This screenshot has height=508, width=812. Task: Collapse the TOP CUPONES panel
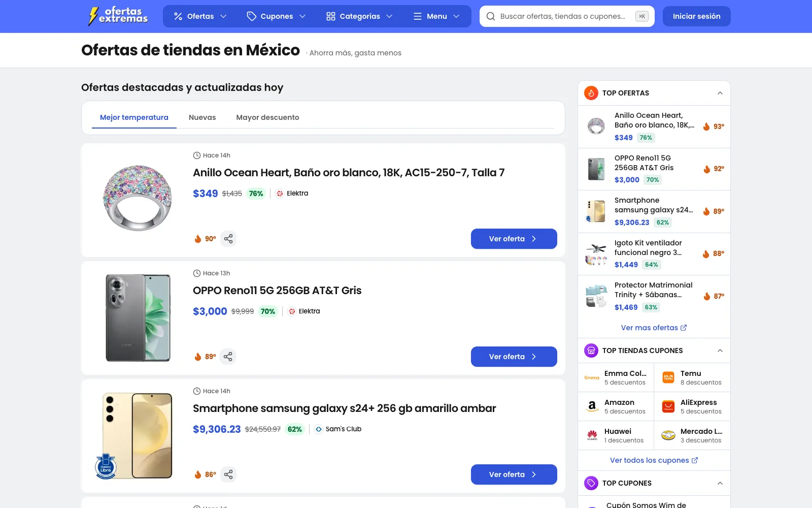[720, 483]
